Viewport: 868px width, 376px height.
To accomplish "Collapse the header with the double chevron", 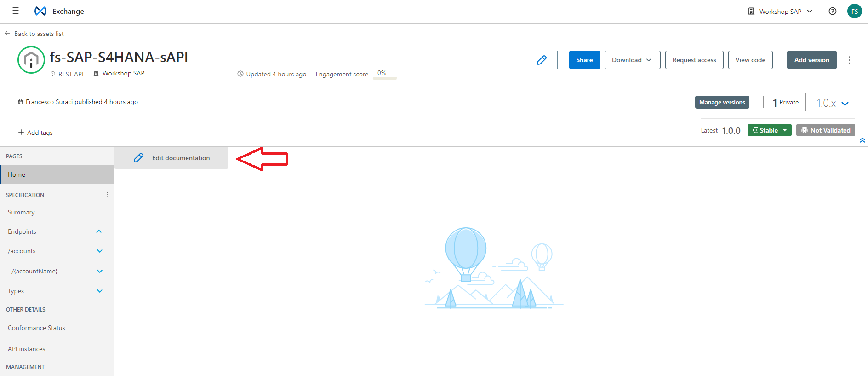I will pyautogui.click(x=862, y=140).
